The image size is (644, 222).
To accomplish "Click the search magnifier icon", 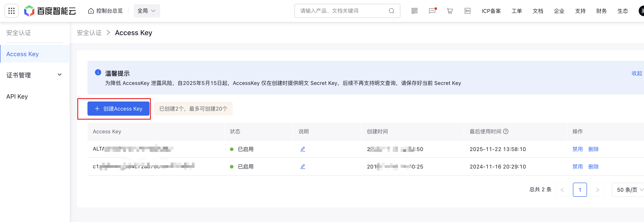I will click(391, 11).
